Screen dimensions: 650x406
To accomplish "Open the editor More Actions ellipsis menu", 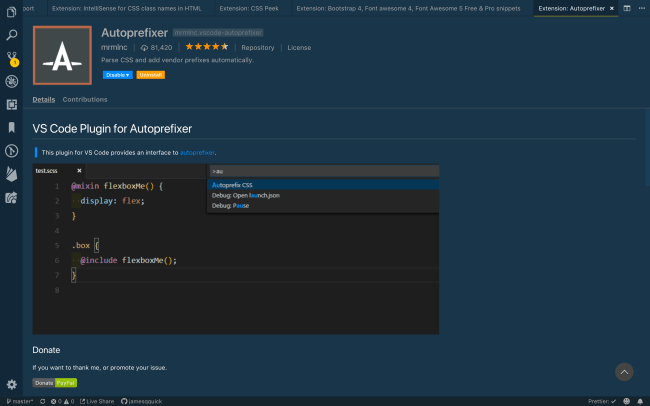I will [640, 7].
